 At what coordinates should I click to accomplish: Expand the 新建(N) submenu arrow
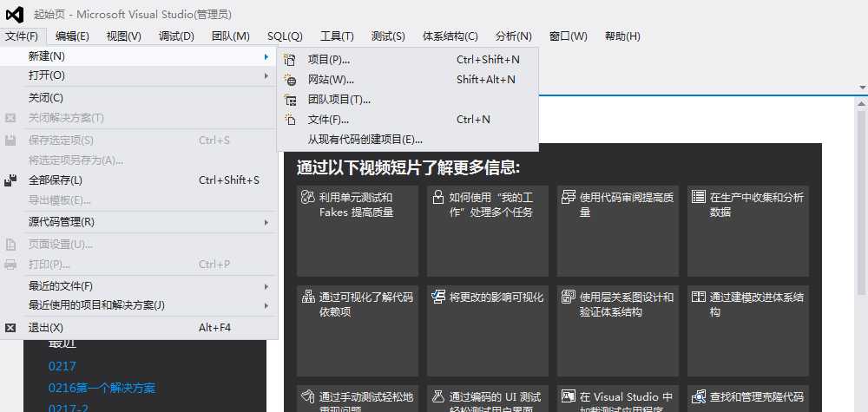coord(266,56)
